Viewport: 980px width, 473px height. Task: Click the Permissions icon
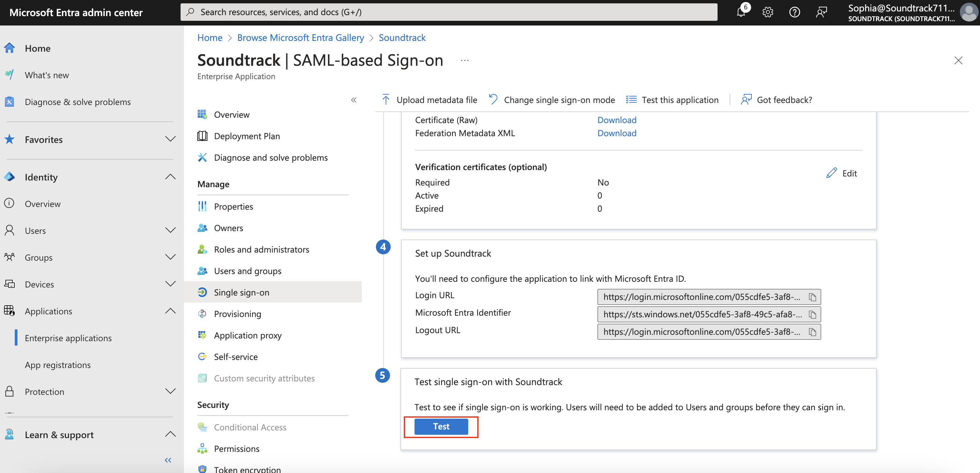point(202,449)
